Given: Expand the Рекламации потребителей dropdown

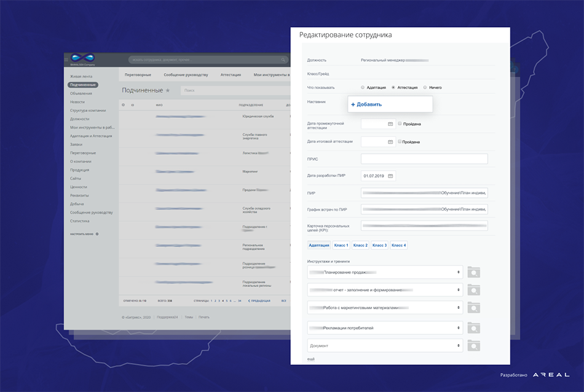Looking at the screenshot, I should coord(385,327).
